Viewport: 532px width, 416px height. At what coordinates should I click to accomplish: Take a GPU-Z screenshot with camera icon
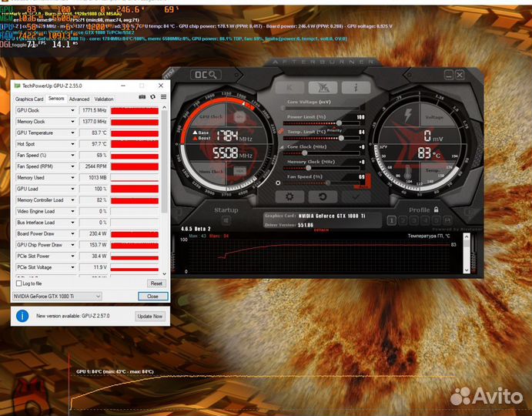tap(142, 97)
